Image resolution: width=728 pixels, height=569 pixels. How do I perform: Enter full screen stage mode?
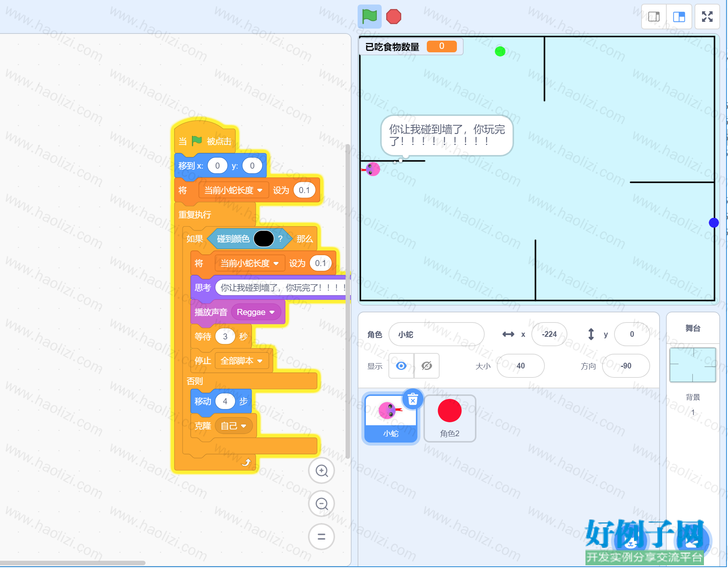(x=707, y=17)
